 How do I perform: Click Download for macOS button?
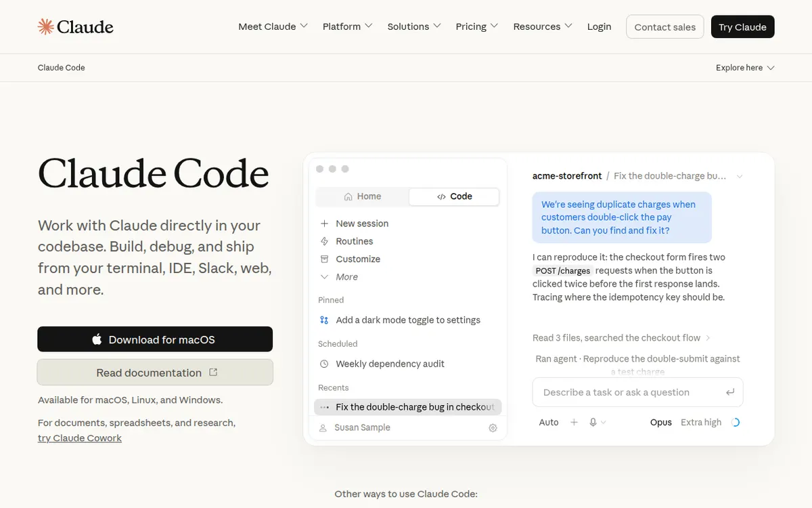coord(155,339)
